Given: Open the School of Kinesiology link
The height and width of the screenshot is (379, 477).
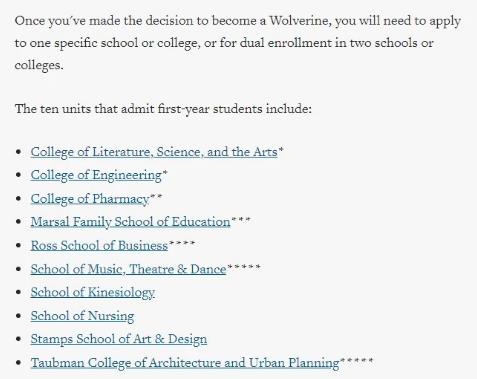Looking at the screenshot, I should (x=93, y=293).
